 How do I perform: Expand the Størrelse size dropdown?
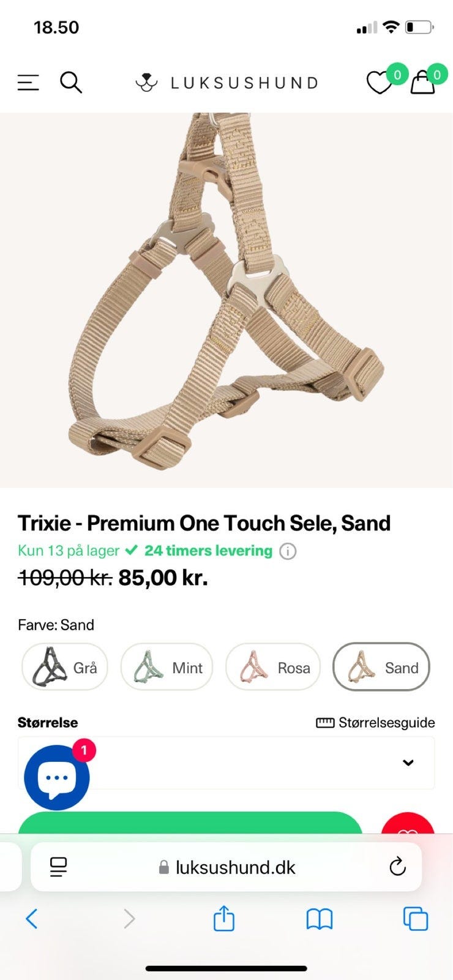(x=226, y=763)
